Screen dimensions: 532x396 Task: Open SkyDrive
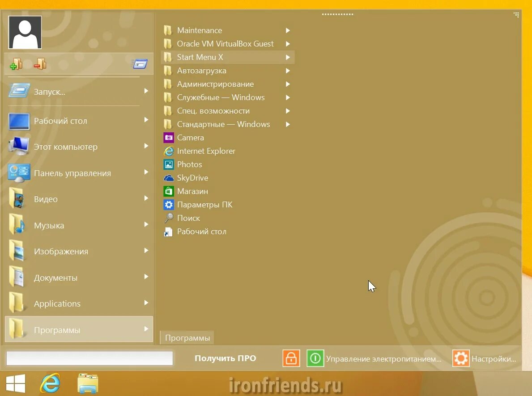click(192, 177)
